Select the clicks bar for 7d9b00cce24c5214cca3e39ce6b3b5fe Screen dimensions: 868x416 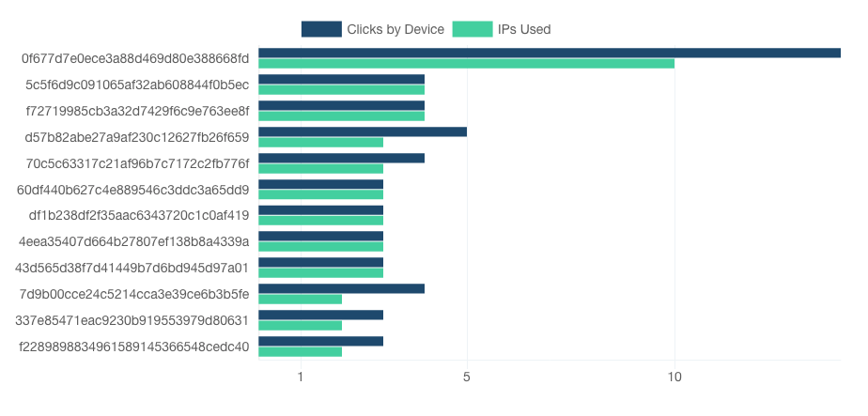pos(342,289)
